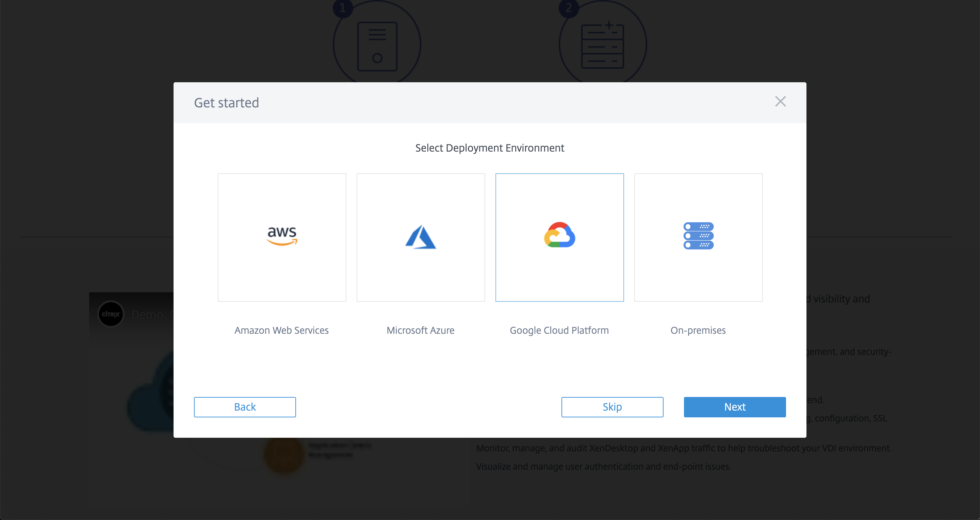Select Microsoft Azure deployment environment
The image size is (980, 520).
[x=421, y=237]
